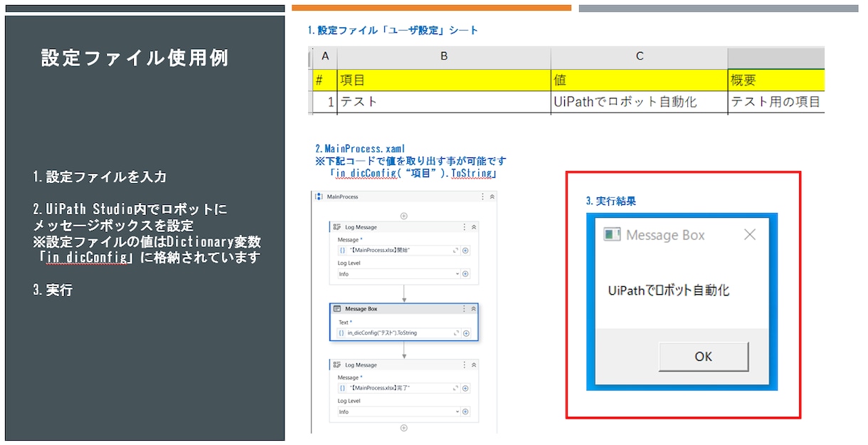868x445 pixels.
Task: Click the '3.実行結果' heading text
Action: point(611,201)
